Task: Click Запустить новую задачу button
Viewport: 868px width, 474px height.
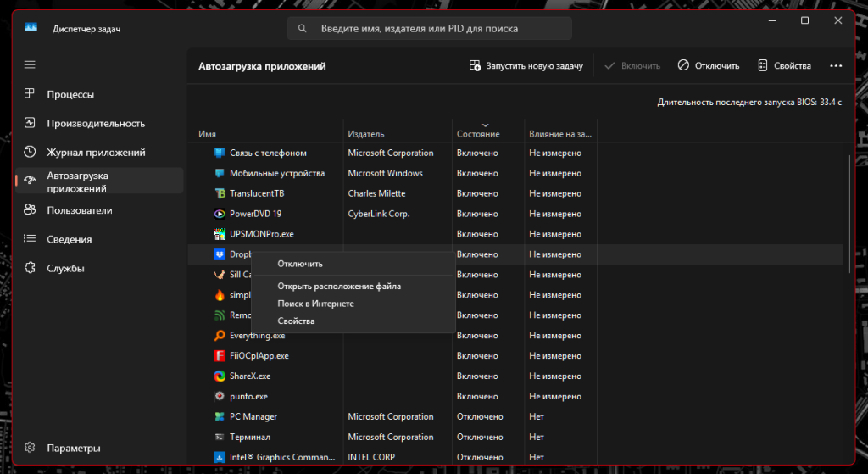Action: (526, 65)
